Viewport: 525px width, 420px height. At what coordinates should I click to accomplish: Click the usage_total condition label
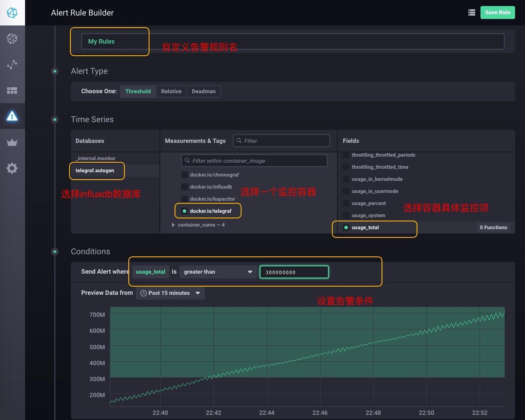150,272
